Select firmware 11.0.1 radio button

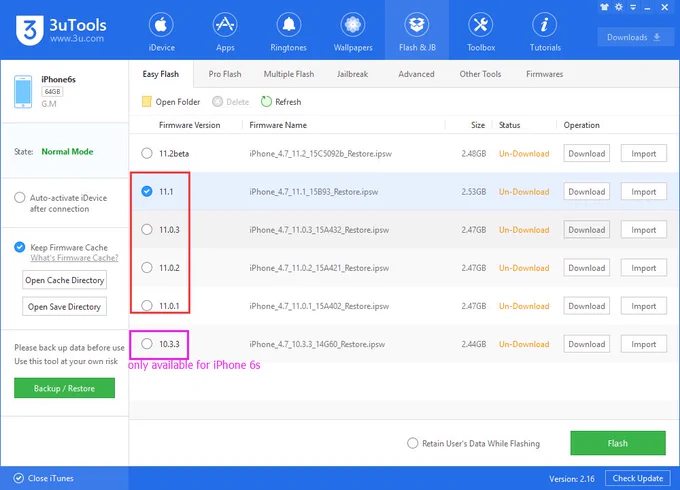[x=147, y=306]
